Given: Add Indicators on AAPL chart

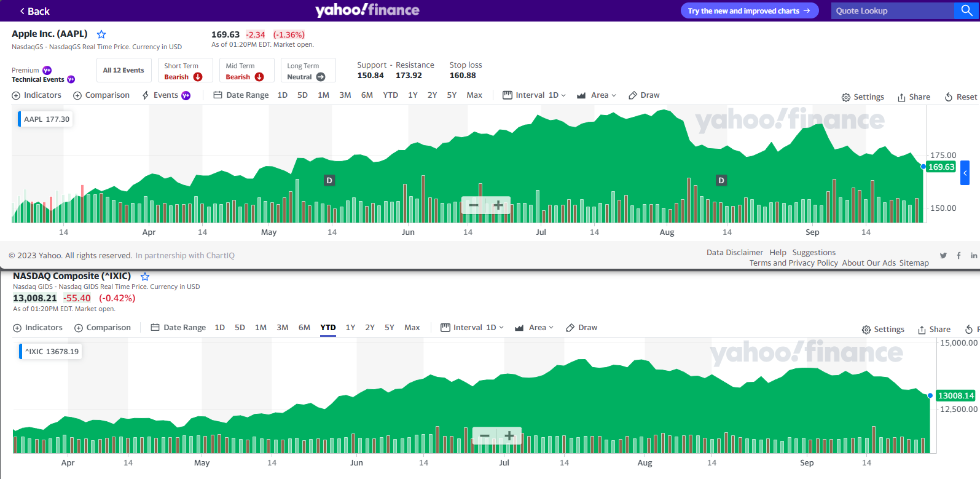Looking at the screenshot, I should pyautogui.click(x=37, y=95).
